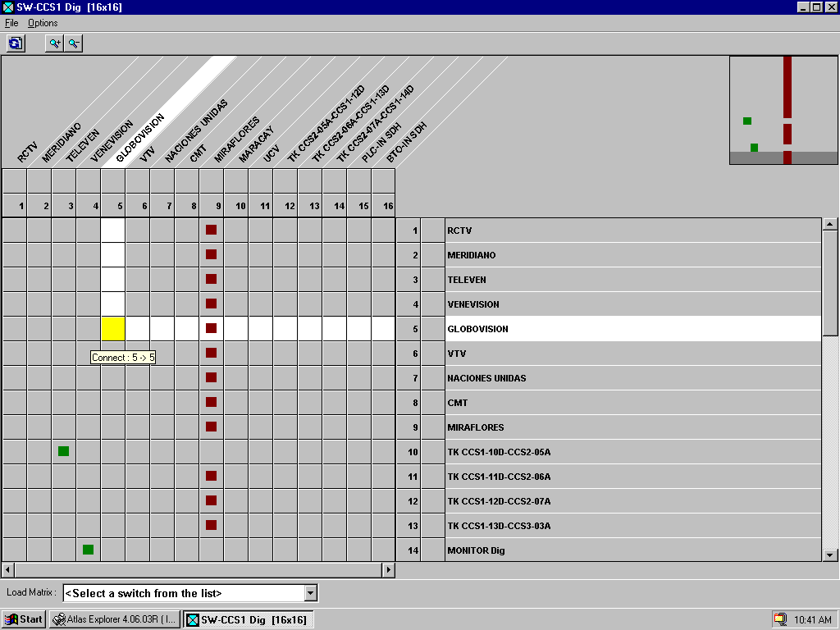Viewport: 840px width, 630px height.
Task: Click the SW-CCS1 Dig title bar icon
Action: [8, 7]
